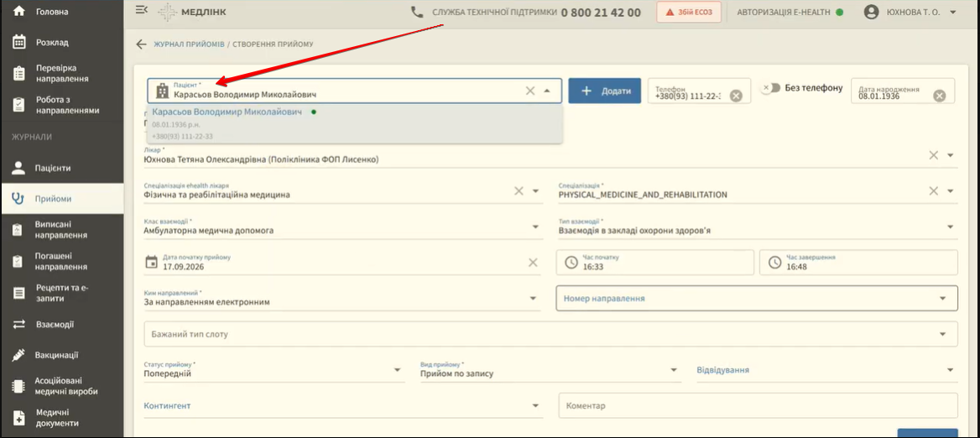Click the home icon beside Головна
980x438 pixels.
pos(18,11)
